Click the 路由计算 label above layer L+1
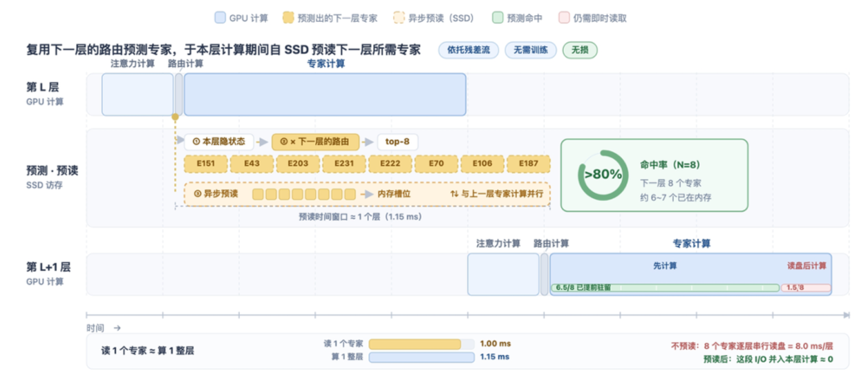The width and height of the screenshot is (868, 384). 551,244
